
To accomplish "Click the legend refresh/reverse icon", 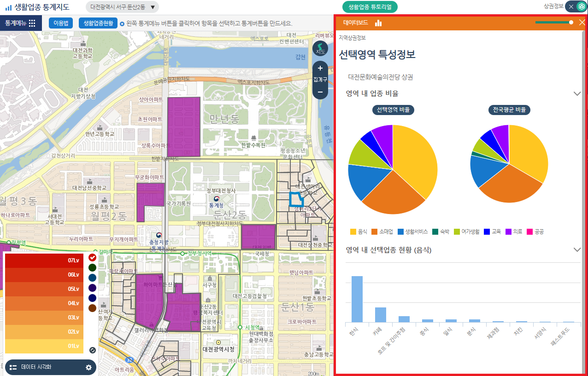I will pos(92,350).
